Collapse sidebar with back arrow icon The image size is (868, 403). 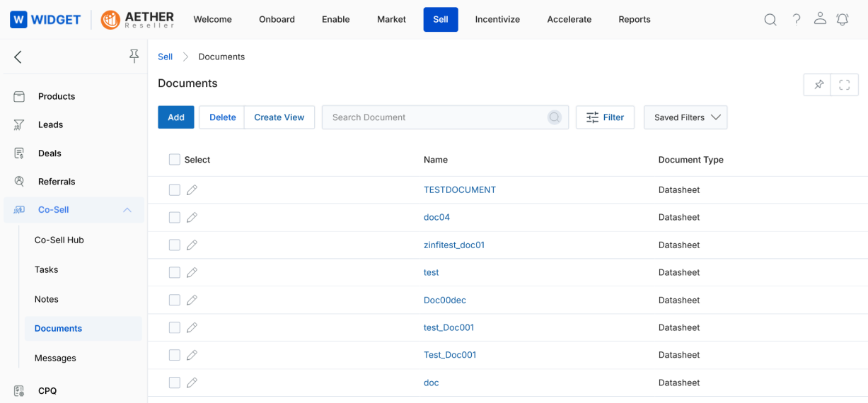pyautogui.click(x=18, y=57)
